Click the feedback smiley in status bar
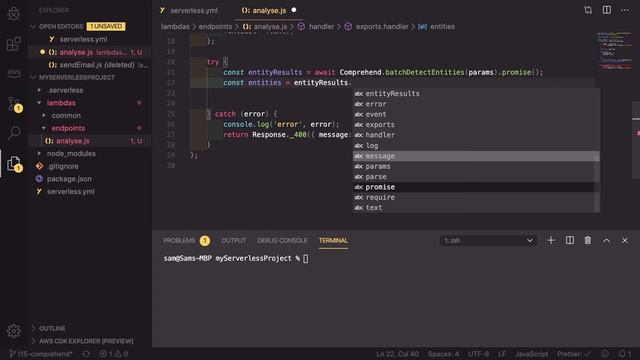The image size is (640, 360). 605,354
